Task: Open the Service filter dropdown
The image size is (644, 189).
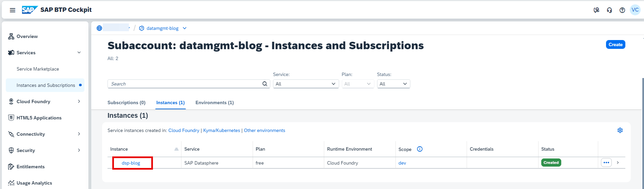Action: [306, 84]
